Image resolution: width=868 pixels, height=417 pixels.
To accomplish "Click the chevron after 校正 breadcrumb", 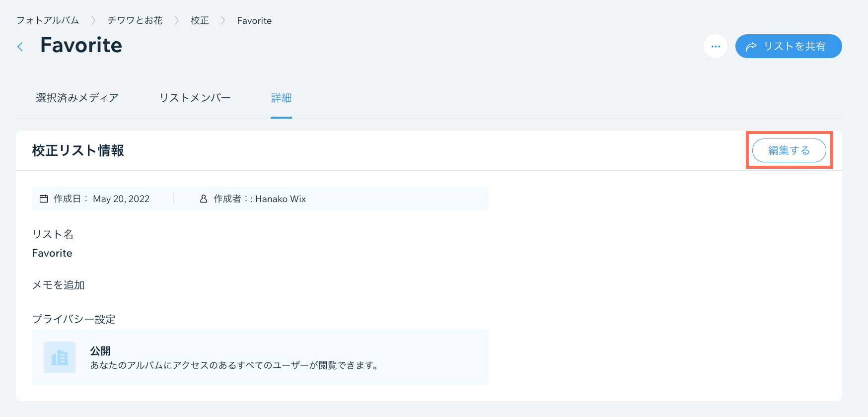I will (x=223, y=20).
